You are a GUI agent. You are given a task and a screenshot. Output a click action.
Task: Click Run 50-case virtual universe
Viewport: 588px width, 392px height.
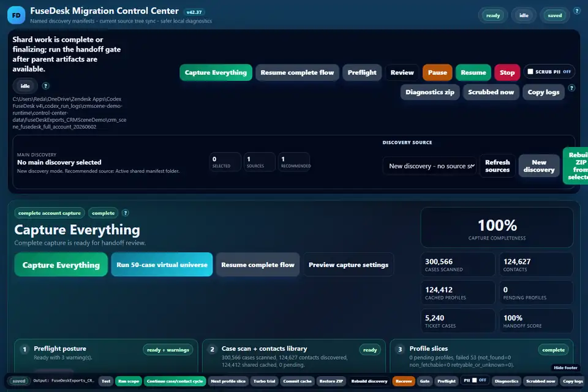pos(162,265)
